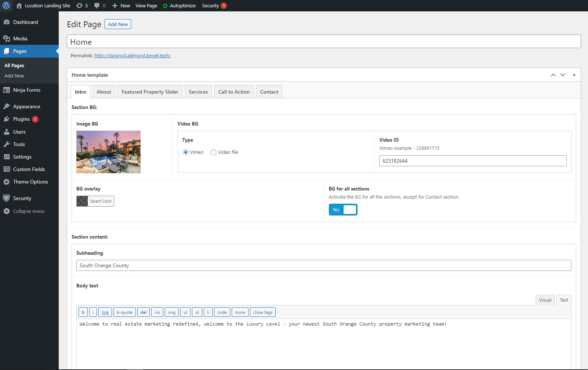Click the Add New button beside Edit Page
The width and height of the screenshot is (588, 370).
[x=118, y=24]
